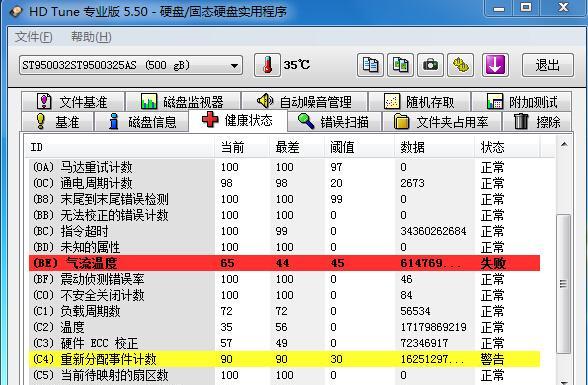Click the HD Tune title bar app icon
The height and width of the screenshot is (385, 588).
[x=16, y=12]
